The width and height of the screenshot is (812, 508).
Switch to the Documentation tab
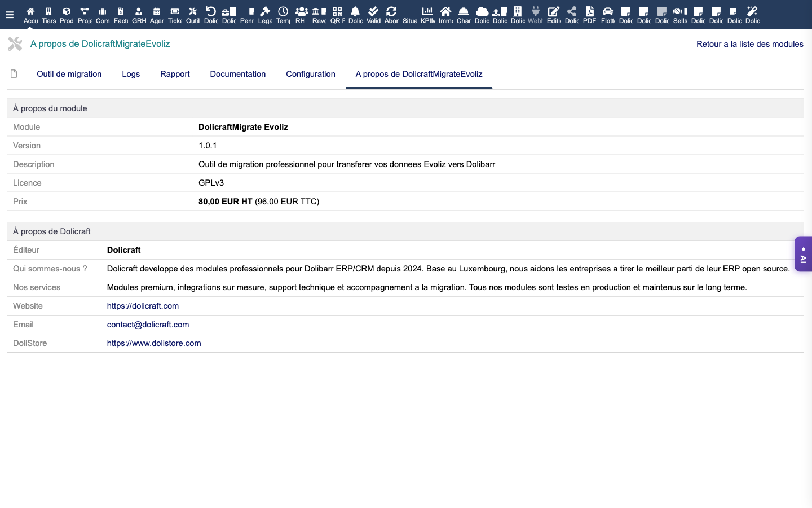coord(238,74)
